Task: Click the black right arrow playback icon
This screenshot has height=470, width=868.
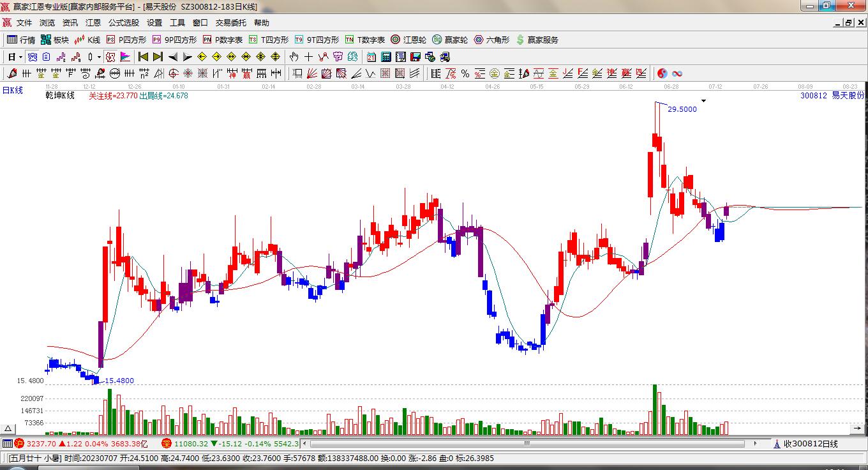Action: tap(187, 57)
